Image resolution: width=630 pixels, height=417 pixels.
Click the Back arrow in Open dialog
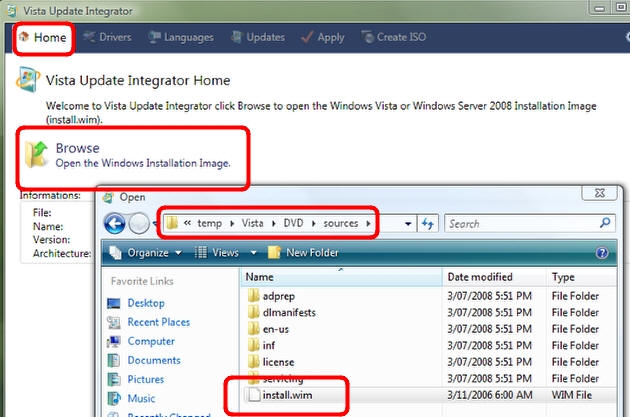(115, 223)
